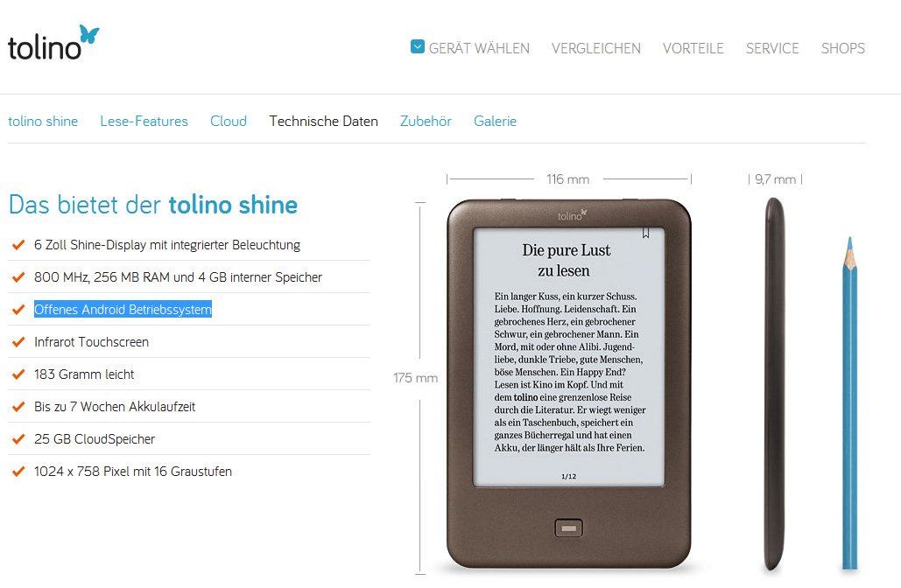The image size is (901, 588).
Task: Click the checkmark beside Infrarot Touchscreen
Action: (x=18, y=342)
